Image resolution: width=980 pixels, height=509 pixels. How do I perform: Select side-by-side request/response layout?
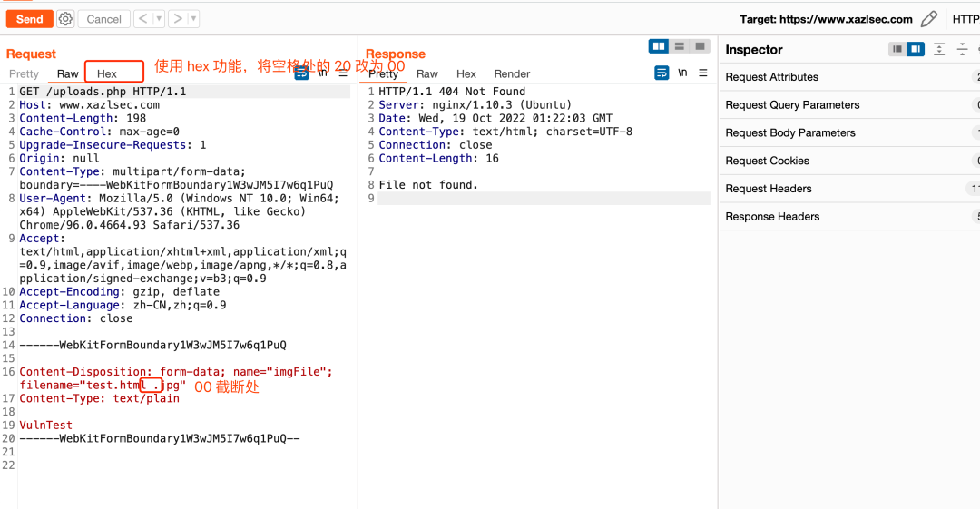(658, 46)
